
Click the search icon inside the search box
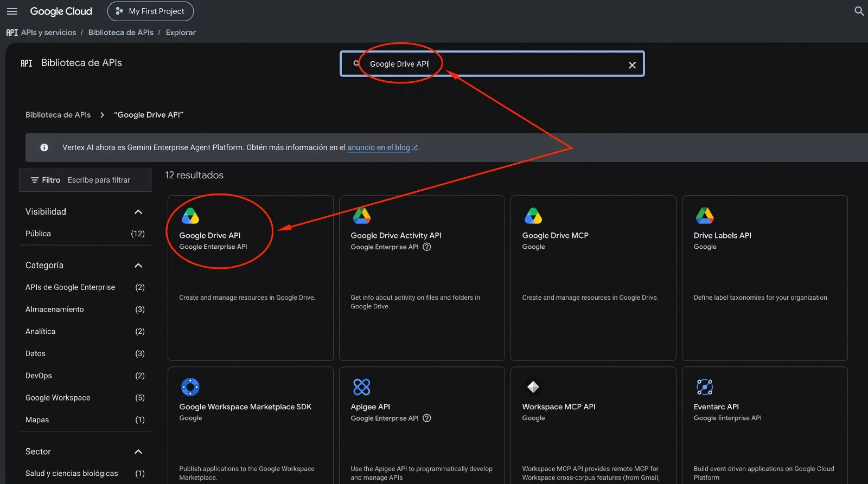(356, 63)
